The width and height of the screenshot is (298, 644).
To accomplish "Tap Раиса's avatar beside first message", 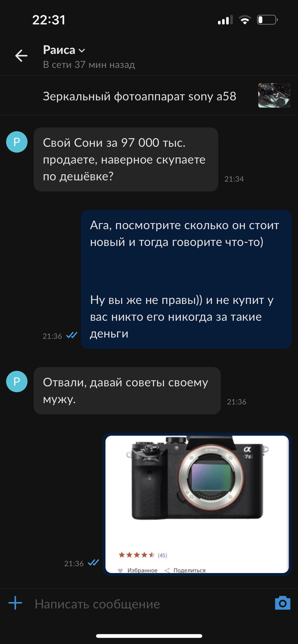I will [x=17, y=142].
